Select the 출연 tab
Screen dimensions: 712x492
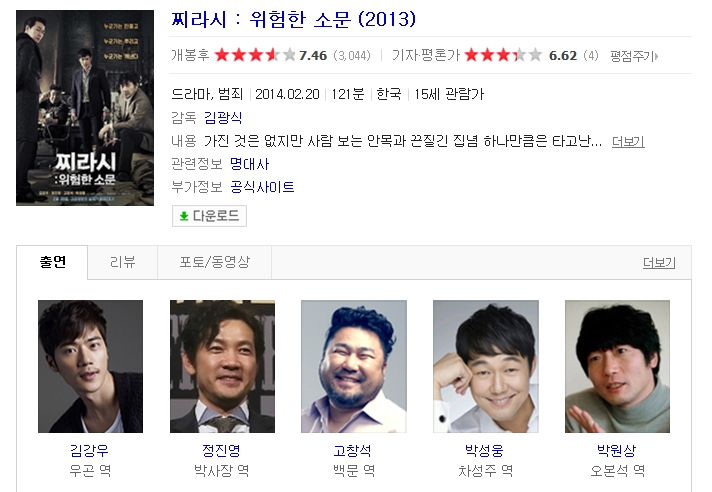[x=52, y=262]
